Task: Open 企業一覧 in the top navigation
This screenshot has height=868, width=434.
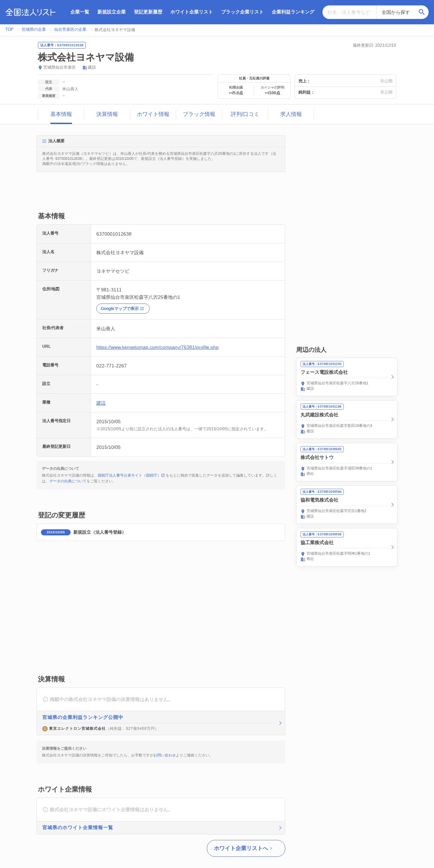Action: click(80, 12)
